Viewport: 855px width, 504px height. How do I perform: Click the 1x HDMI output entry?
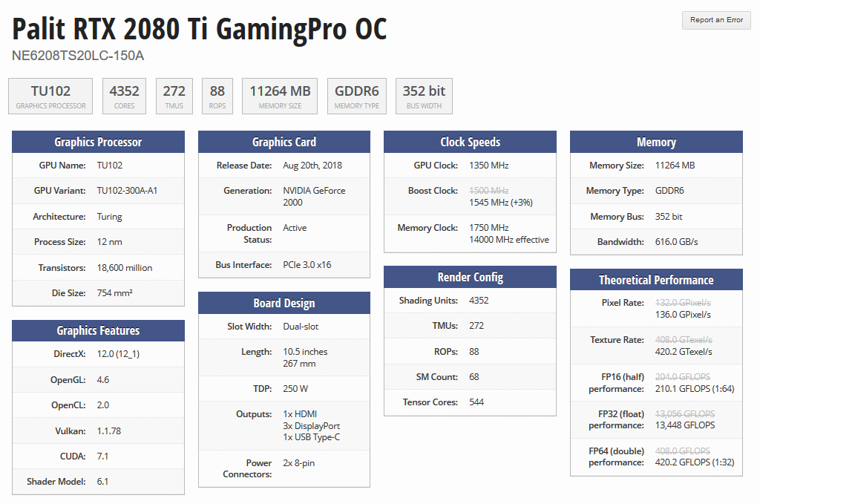[300, 414]
